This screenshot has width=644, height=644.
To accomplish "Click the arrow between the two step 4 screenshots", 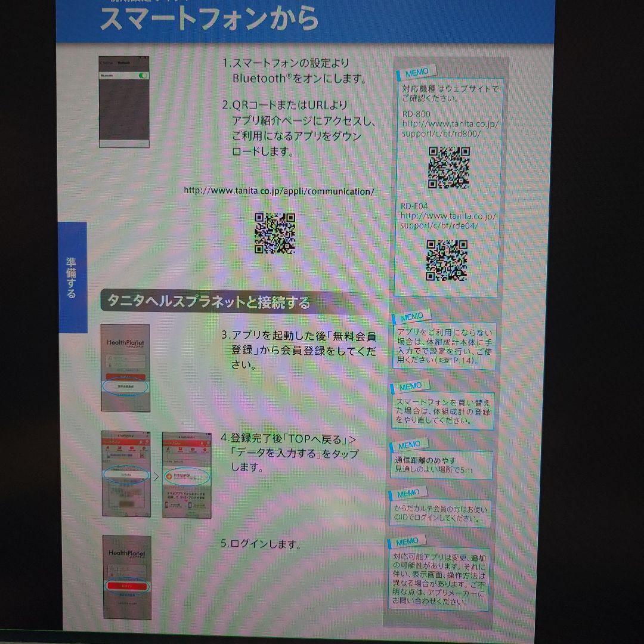I will point(157,476).
